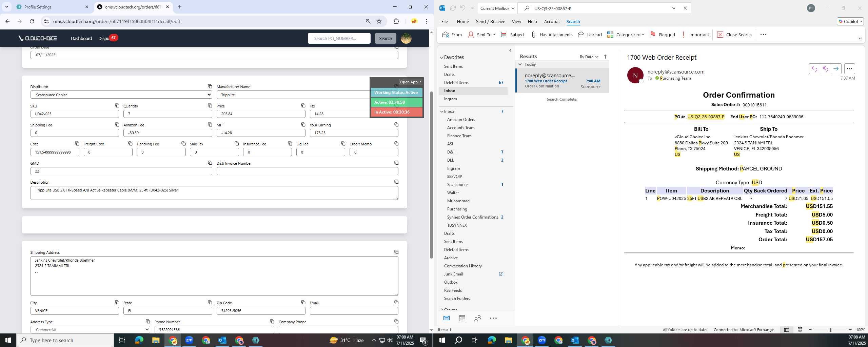Screen dimensions: 868x347
Task: Collapse the Inbox folder tree
Action: (x=442, y=111)
